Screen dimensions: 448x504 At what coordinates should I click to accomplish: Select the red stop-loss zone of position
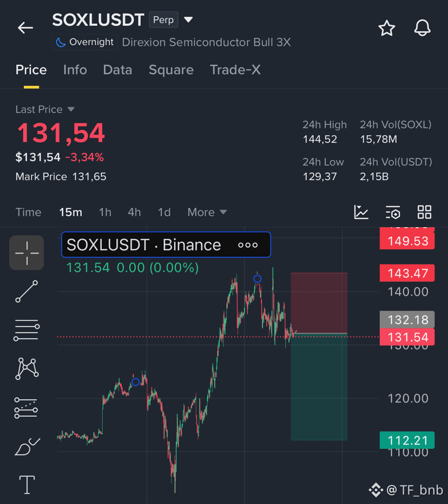(319, 303)
